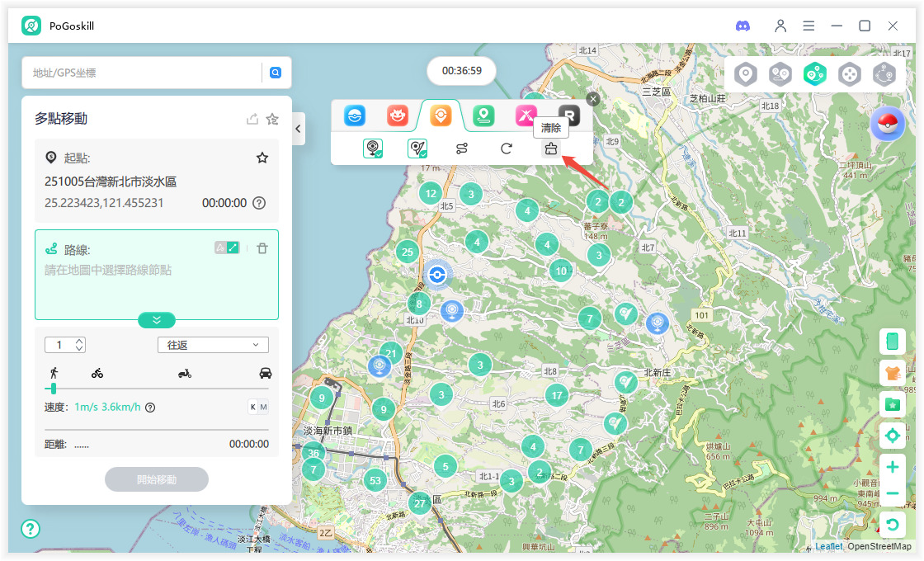Click the 開始移動 button
The height and width of the screenshot is (561, 924).
coord(157,479)
